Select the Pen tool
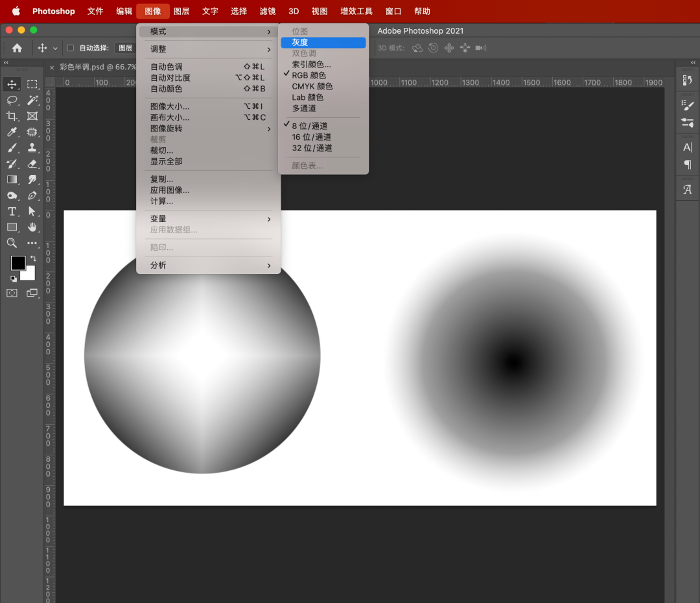The height and width of the screenshot is (603, 700). pos(32,196)
